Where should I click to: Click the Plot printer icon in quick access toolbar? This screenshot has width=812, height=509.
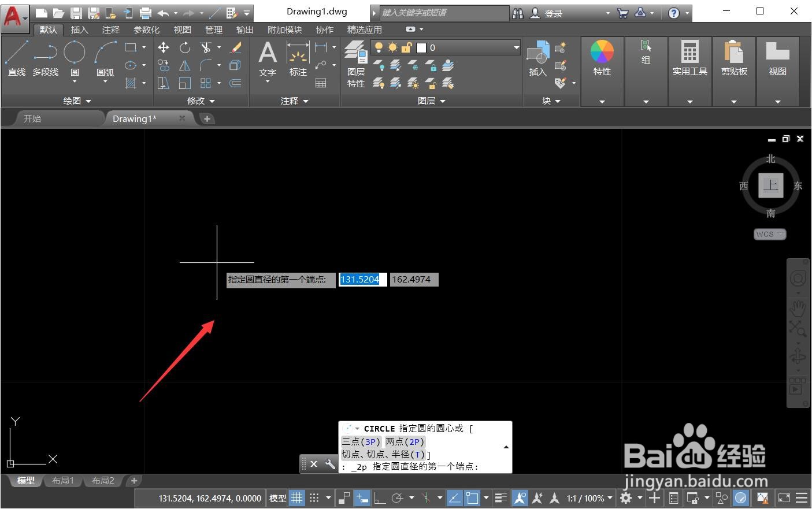146,13
